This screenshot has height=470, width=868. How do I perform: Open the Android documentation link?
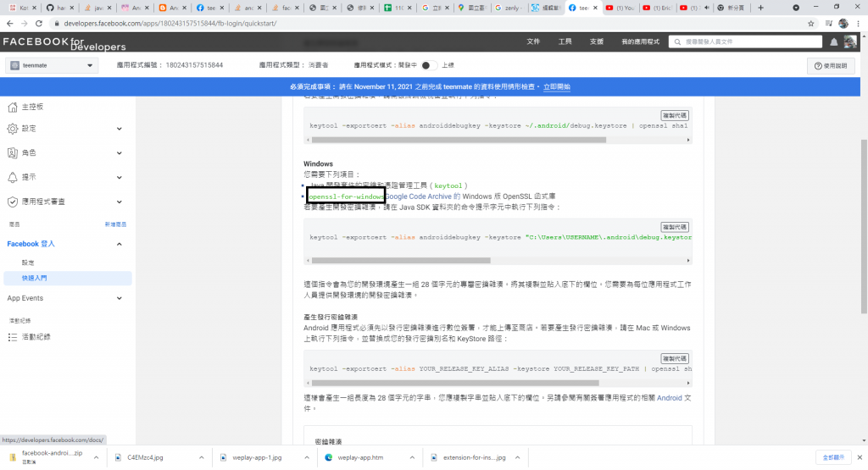tap(670, 398)
